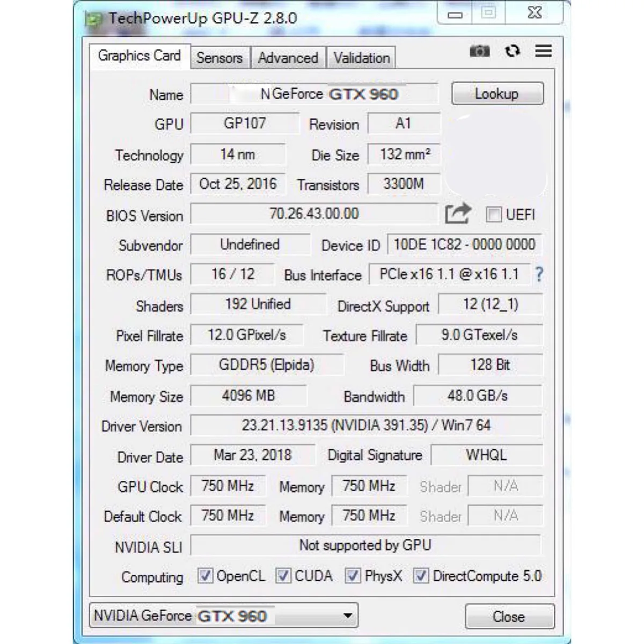
Task: Toggle the PhysX checkbox
Action: tap(353, 576)
